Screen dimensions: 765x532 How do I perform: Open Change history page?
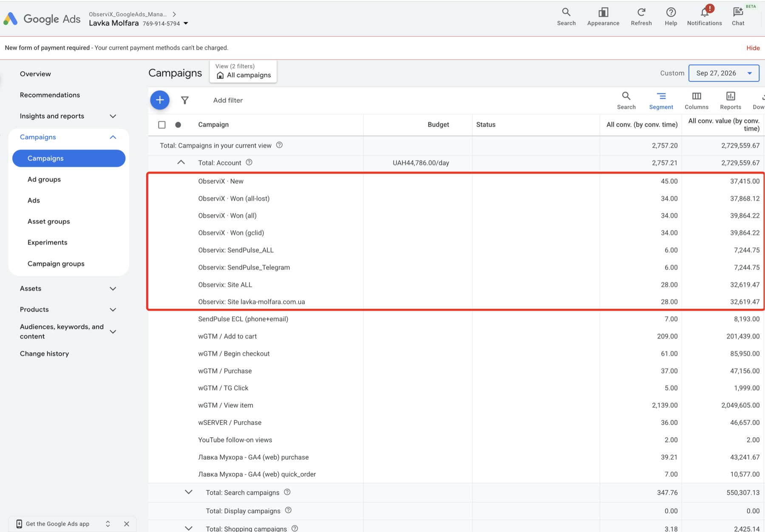point(44,354)
